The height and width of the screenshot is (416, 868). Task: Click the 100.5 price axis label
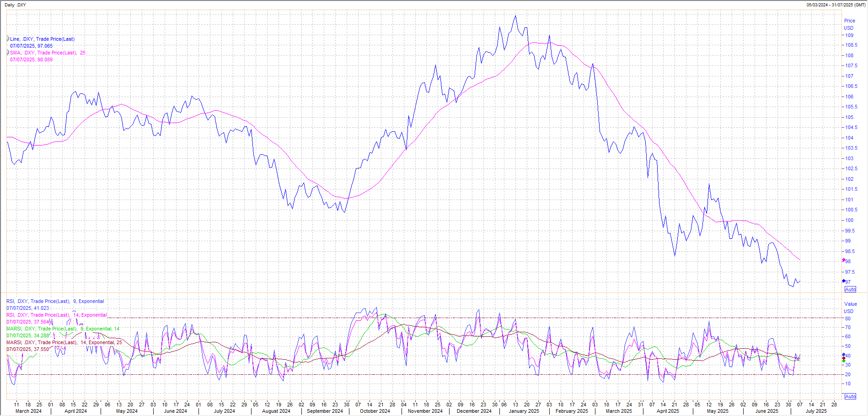[851, 210]
